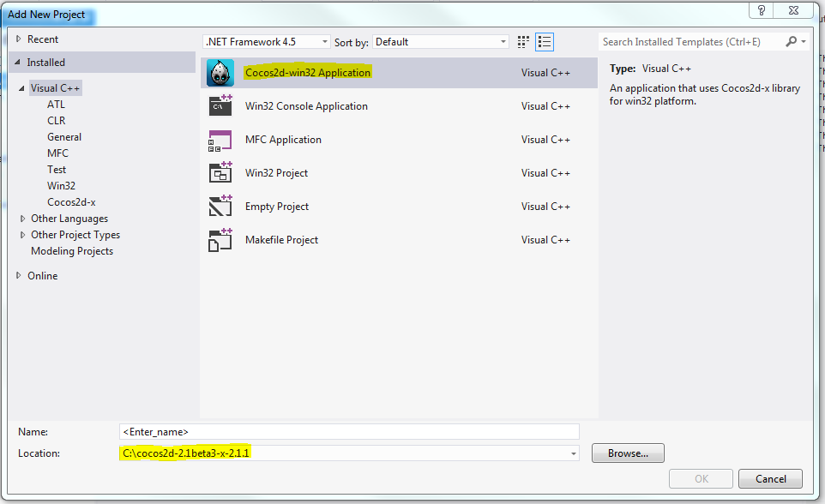This screenshot has width=825, height=504.
Task: Switch to medium icons list view
Action: tap(545, 42)
